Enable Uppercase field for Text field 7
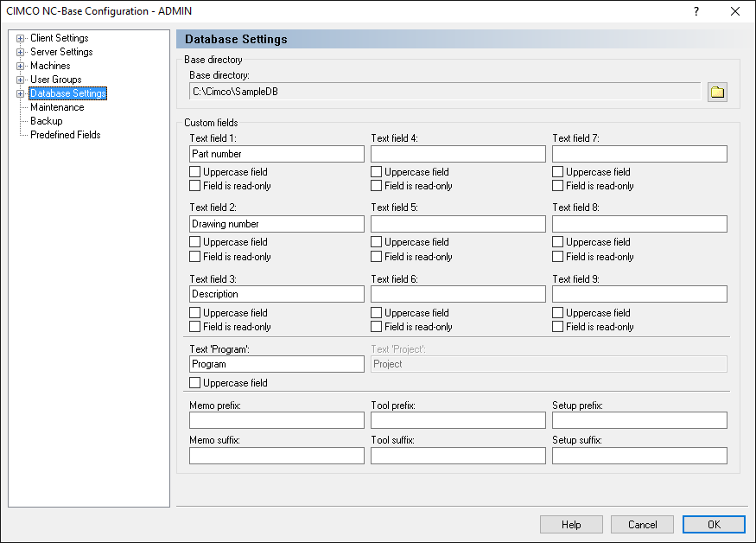Image resolution: width=756 pixels, height=543 pixels. (557, 172)
